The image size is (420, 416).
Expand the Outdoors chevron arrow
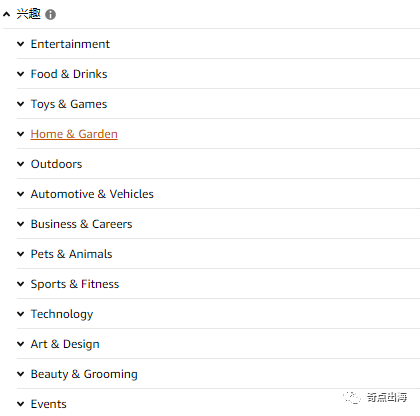21,164
